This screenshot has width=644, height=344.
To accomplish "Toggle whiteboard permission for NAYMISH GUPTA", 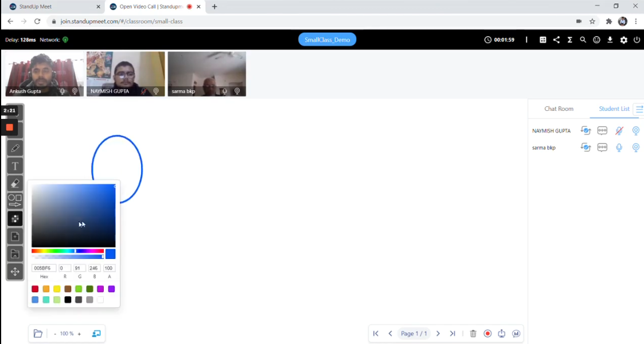I will (x=586, y=131).
